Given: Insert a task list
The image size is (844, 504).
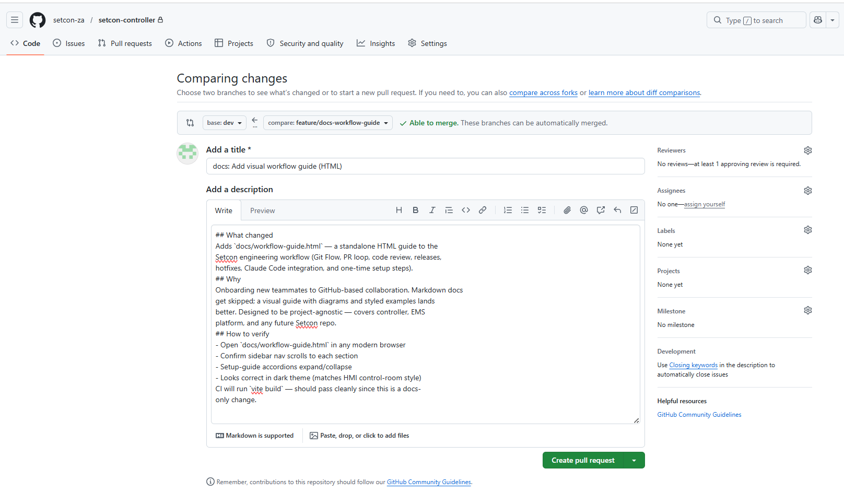Looking at the screenshot, I should pos(542,210).
